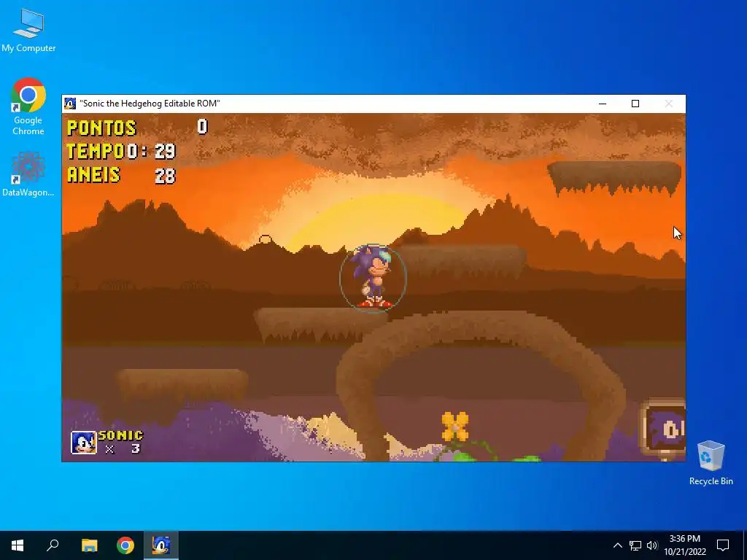Select the Recycle Bin desktop icon

711,463
